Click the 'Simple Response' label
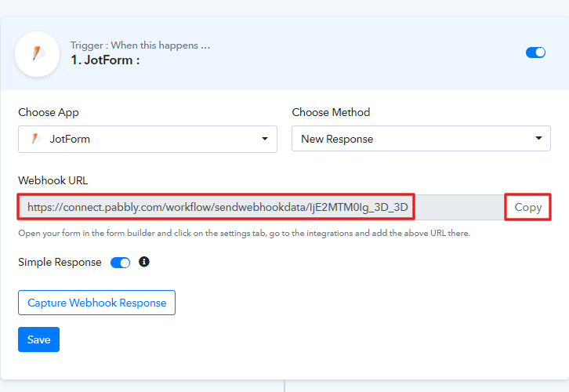Viewport: 569px width, 392px height. (x=60, y=262)
